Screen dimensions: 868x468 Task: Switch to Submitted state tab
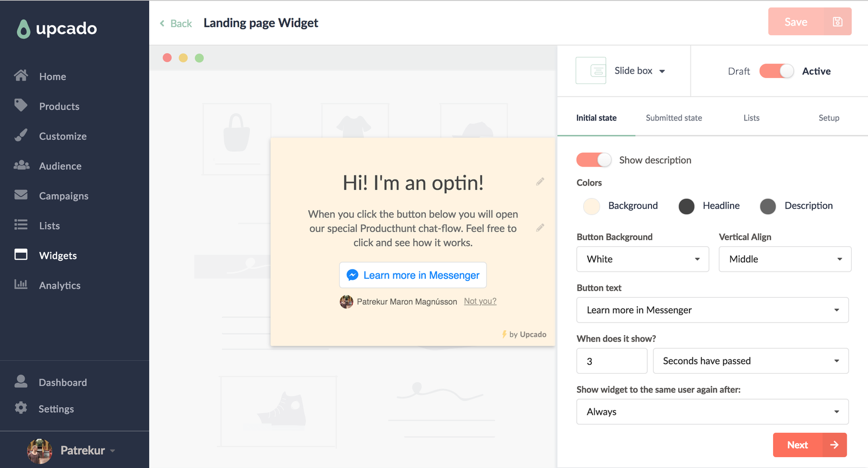[674, 118]
